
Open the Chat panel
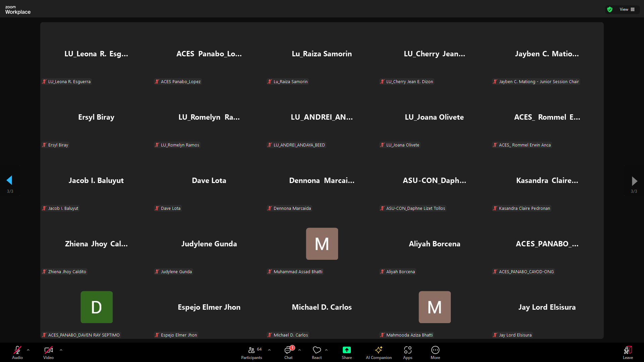tap(288, 352)
